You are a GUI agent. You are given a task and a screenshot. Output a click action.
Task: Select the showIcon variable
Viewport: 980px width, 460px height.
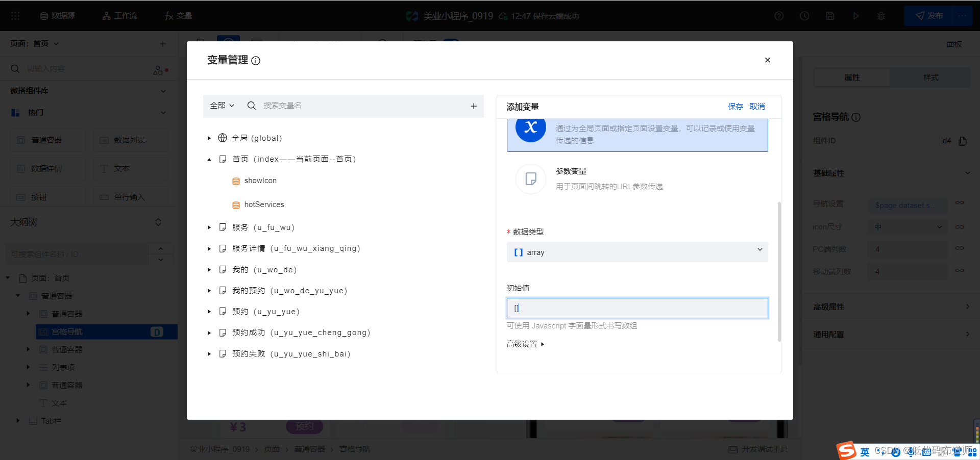[260, 181]
